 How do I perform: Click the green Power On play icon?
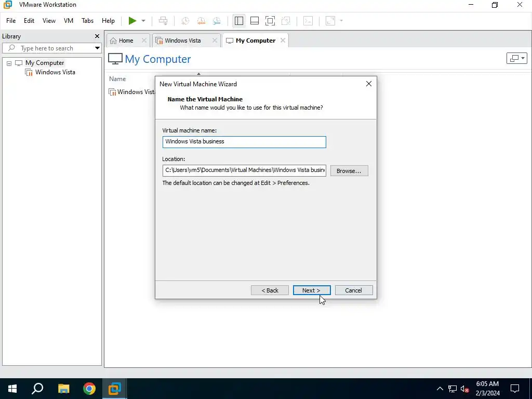pos(132,21)
